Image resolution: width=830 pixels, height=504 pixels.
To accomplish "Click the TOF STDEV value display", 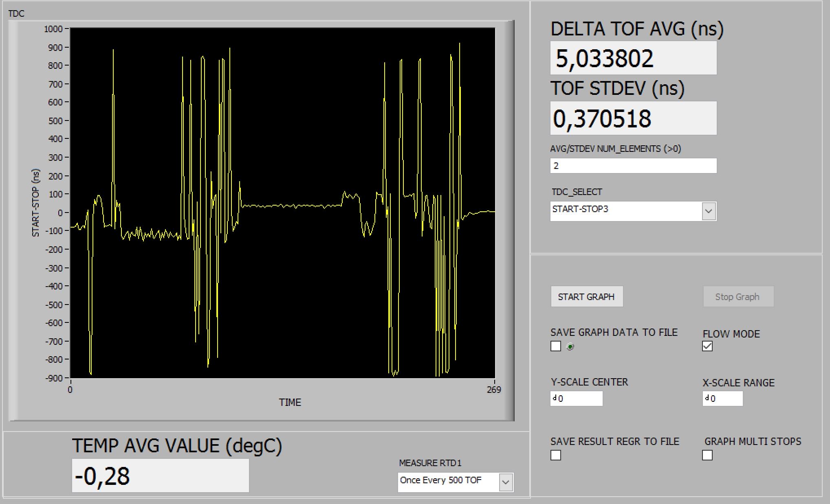I will click(x=633, y=118).
